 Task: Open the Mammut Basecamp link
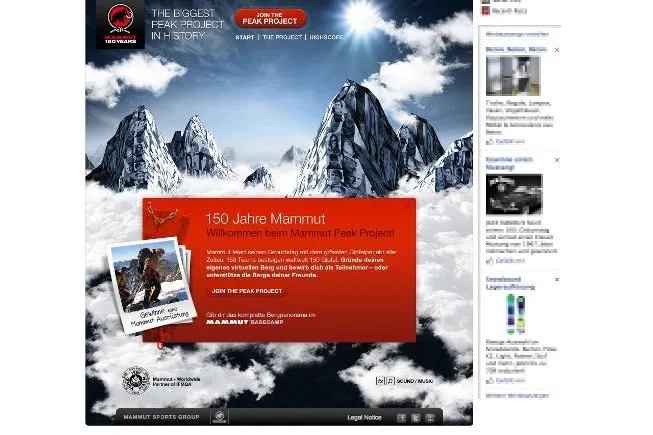coord(245,322)
